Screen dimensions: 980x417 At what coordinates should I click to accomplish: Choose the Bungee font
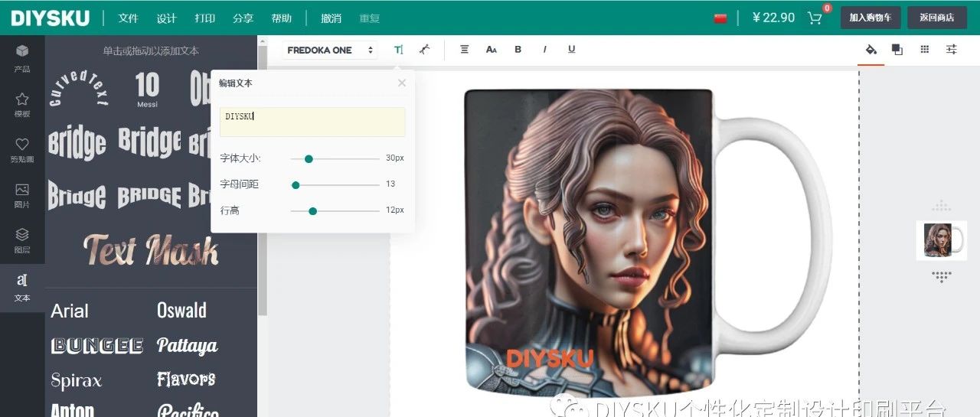click(x=96, y=346)
